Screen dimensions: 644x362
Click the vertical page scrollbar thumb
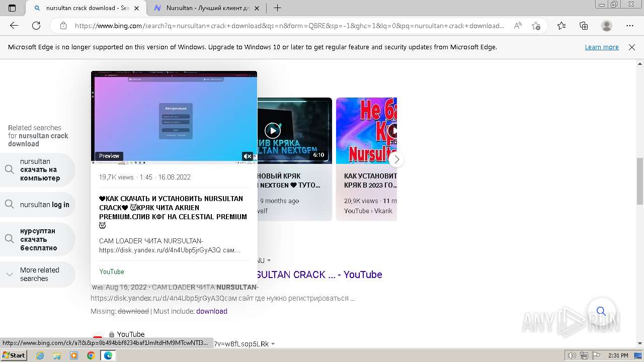tap(640, 181)
